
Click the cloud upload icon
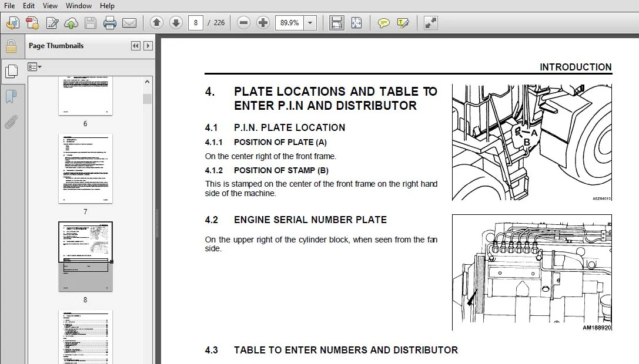point(71,23)
